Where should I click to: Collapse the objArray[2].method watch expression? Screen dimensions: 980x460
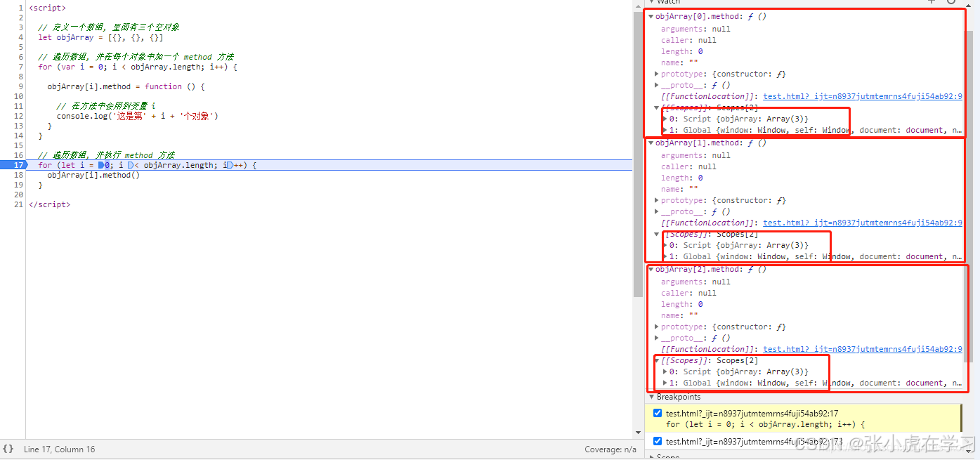click(x=651, y=269)
